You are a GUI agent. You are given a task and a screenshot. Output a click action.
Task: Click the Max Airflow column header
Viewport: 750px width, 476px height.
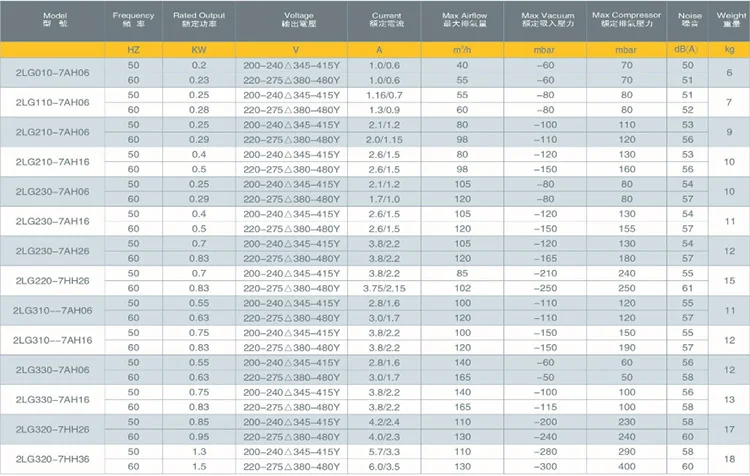point(462,21)
